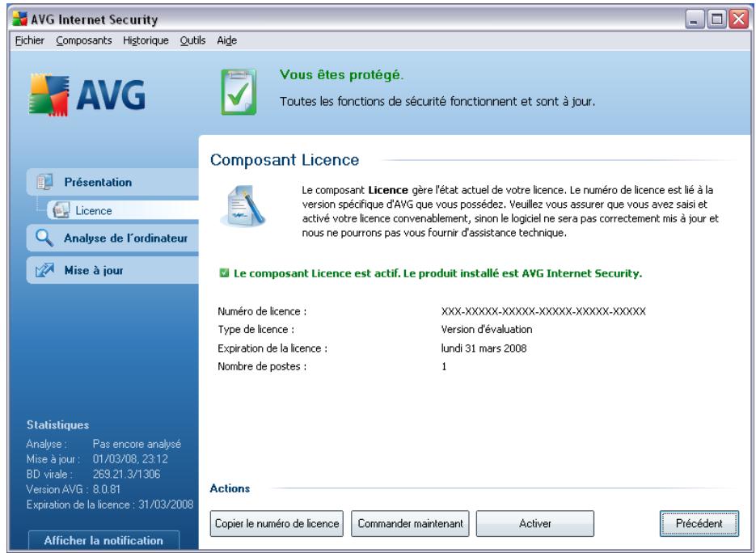Viewport: 756px width, 553px height.
Task: Click the licence document with pen icon
Action: coord(243,206)
